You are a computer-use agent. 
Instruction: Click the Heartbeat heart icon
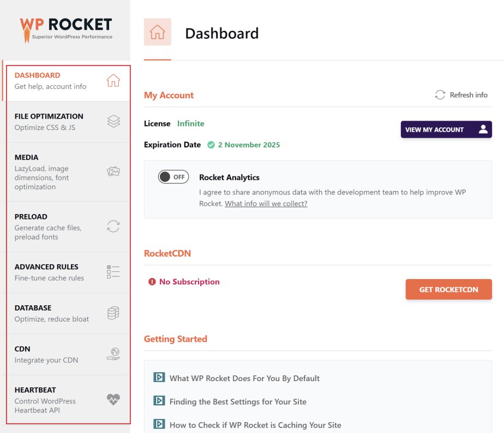coord(113,399)
